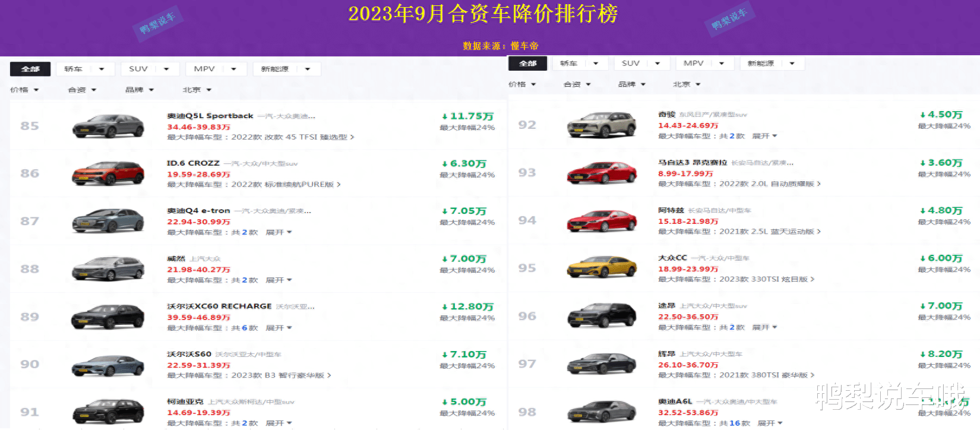The width and height of the screenshot is (980, 430).
Task: Click the 马自达3 昂克赛拉 car thumbnail
Action: click(x=602, y=172)
